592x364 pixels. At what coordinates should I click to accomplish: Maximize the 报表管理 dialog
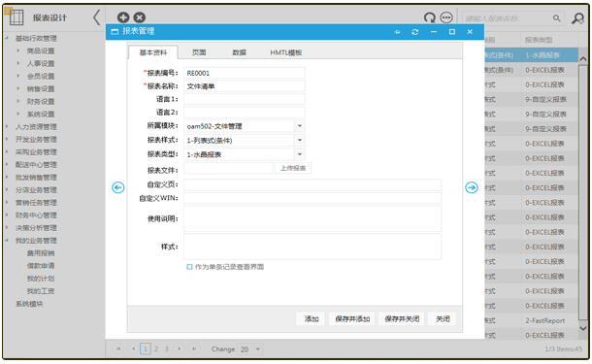pos(452,32)
